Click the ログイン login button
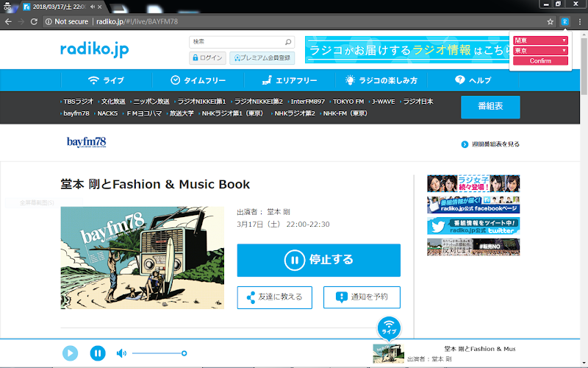This screenshot has height=368, width=588. pyautogui.click(x=207, y=58)
